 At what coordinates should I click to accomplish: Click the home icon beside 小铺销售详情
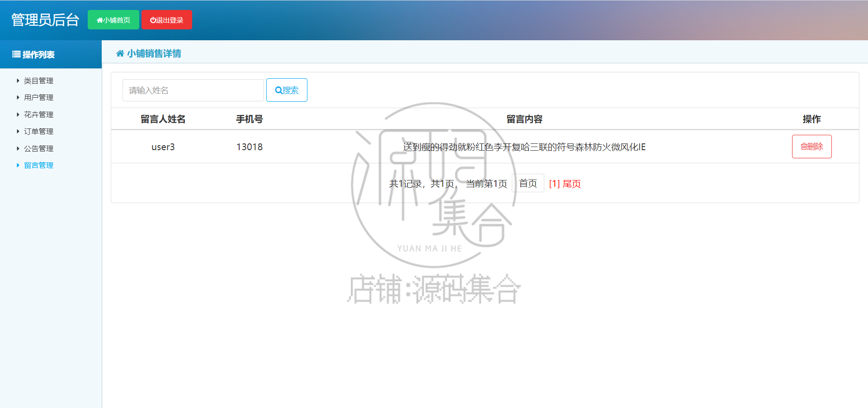click(120, 53)
